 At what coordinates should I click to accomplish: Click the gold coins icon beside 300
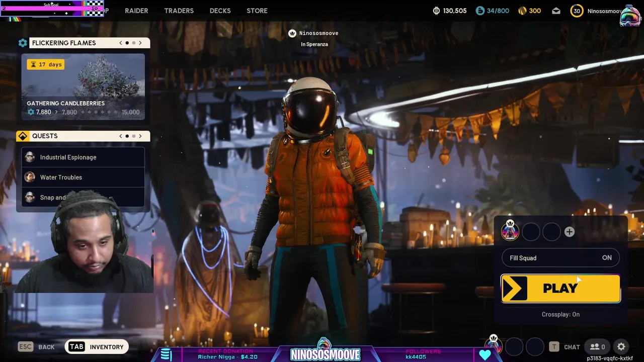tap(522, 11)
